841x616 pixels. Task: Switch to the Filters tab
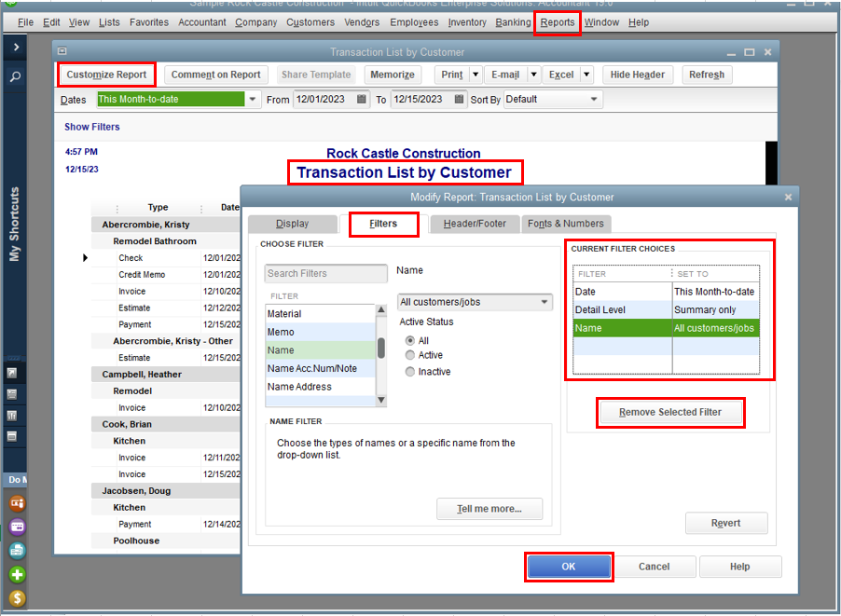pyautogui.click(x=383, y=224)
